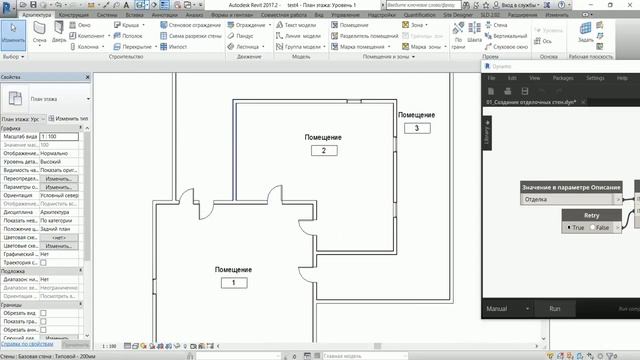Viewport: 640px width, 360px height.
Task: Open the Room Tag (Марка помещения) dropdown
Action: 389,47
